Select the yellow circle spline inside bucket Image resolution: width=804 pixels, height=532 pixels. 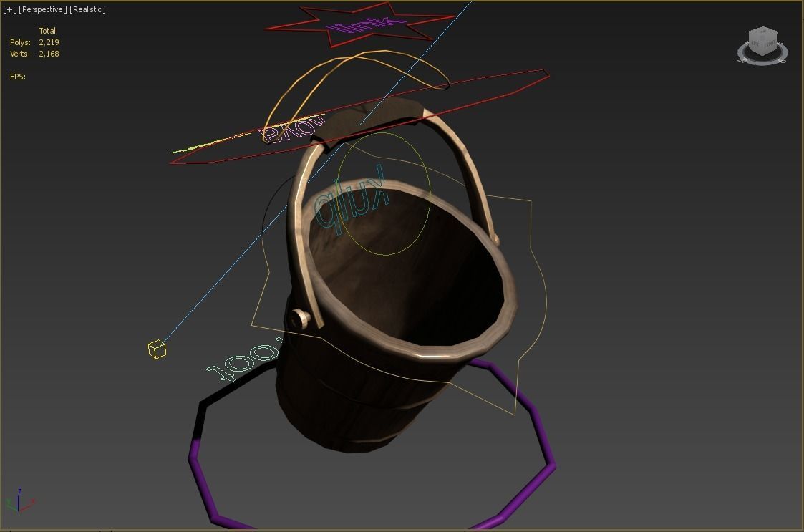point(384,193)
